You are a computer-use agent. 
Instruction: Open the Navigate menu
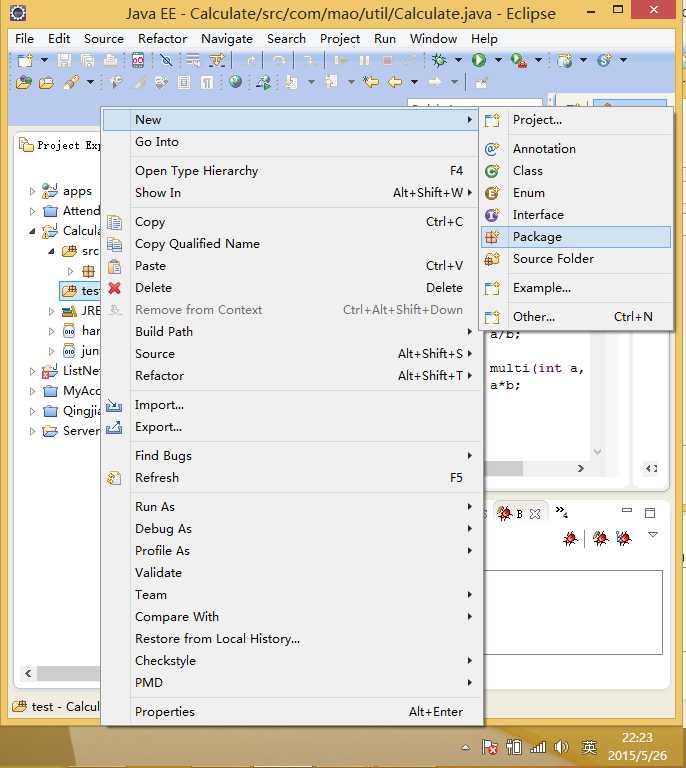227,39
